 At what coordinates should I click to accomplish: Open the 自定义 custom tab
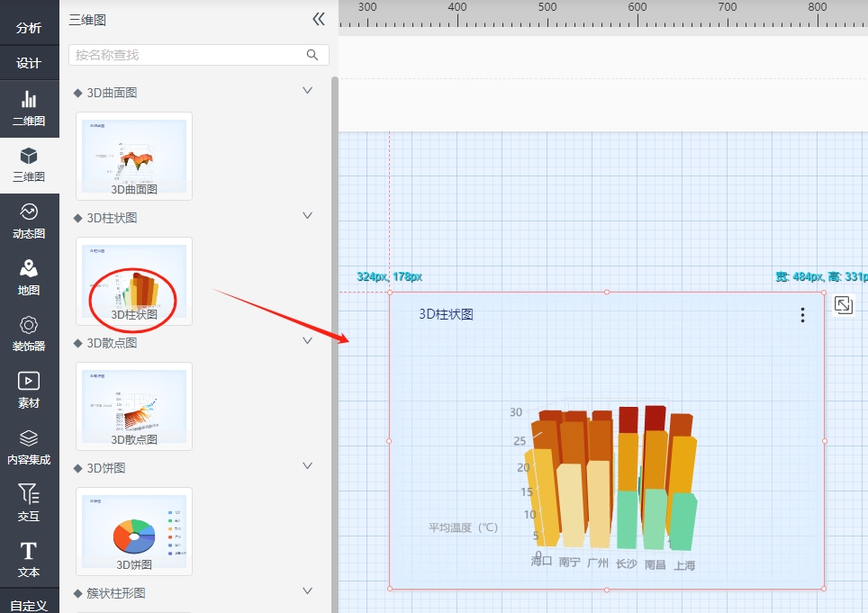[x=29, y=605]
